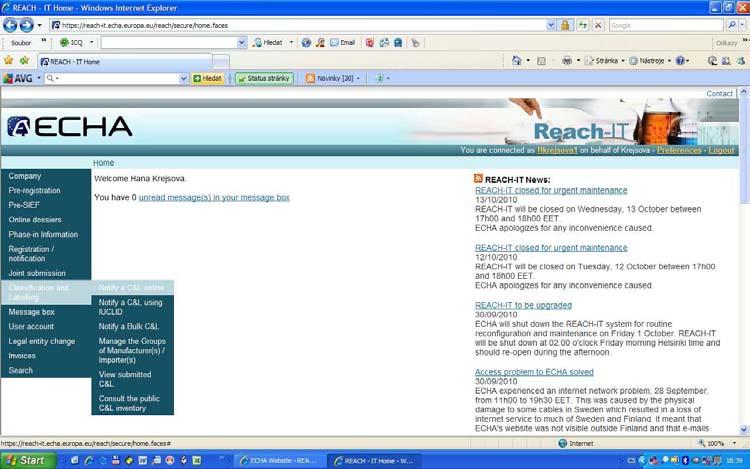The image size is (750, 469).
Task: Open the Registration / notification sidebar menu
Action: click(46, 253)
